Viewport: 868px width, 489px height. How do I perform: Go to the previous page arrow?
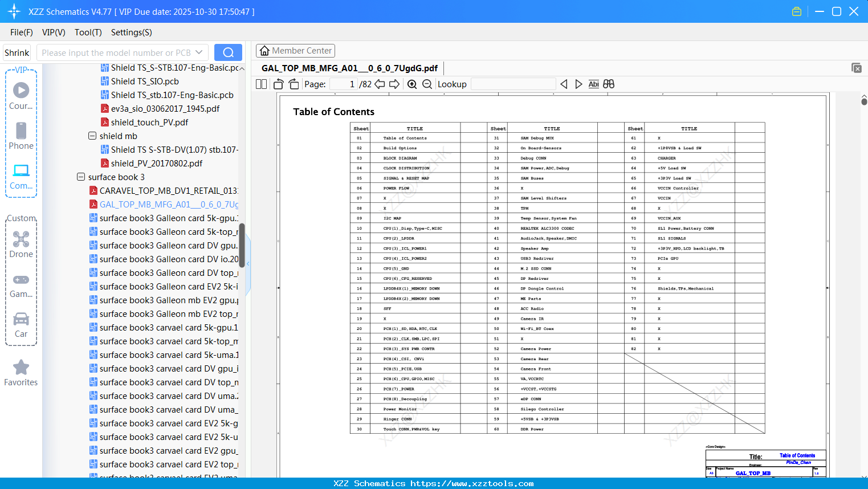tap(380, 84)
